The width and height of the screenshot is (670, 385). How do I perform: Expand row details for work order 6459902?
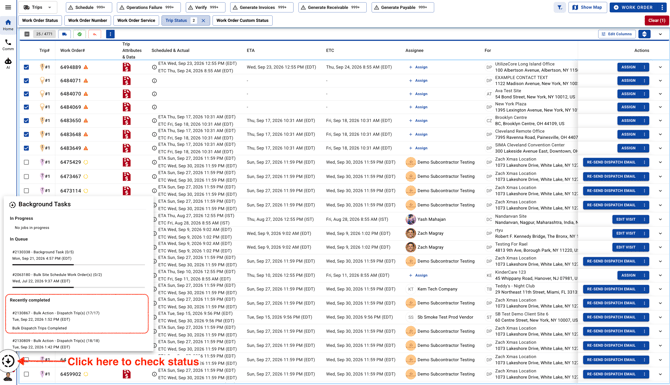[660, 374]
